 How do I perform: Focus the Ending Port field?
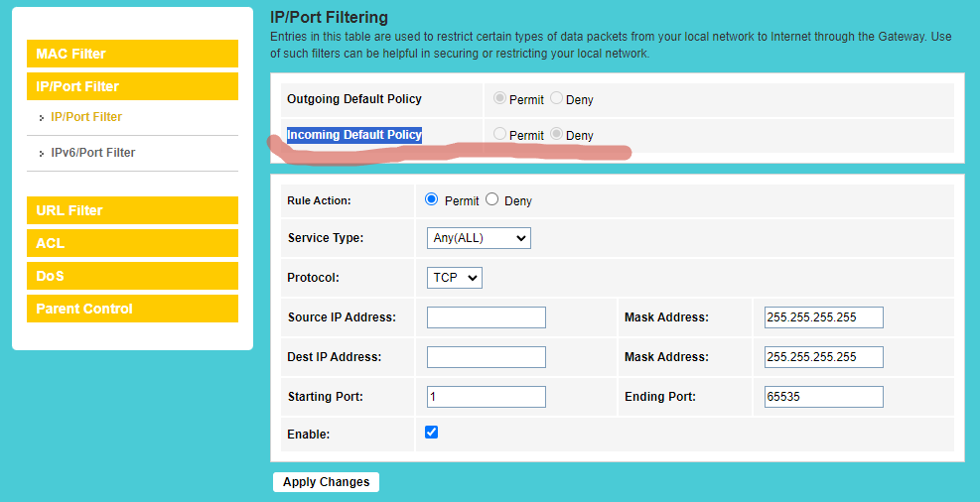(824, 397)
